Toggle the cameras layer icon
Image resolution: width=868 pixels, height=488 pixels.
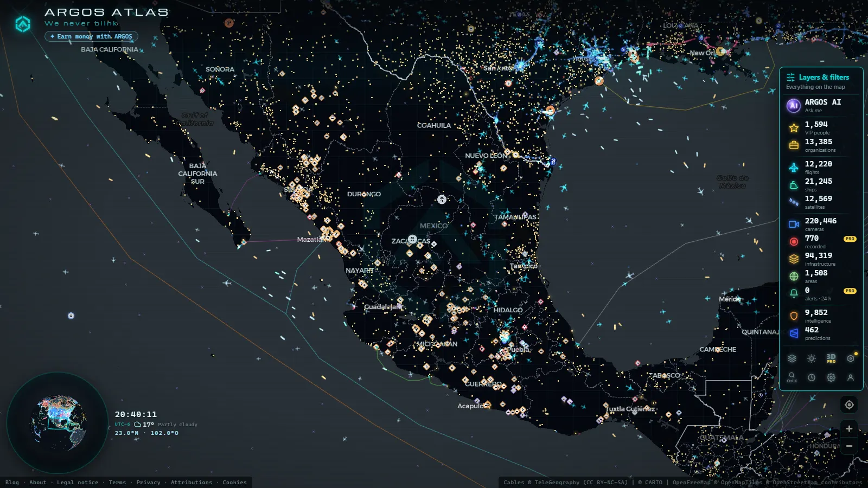[x=794, y=224]
